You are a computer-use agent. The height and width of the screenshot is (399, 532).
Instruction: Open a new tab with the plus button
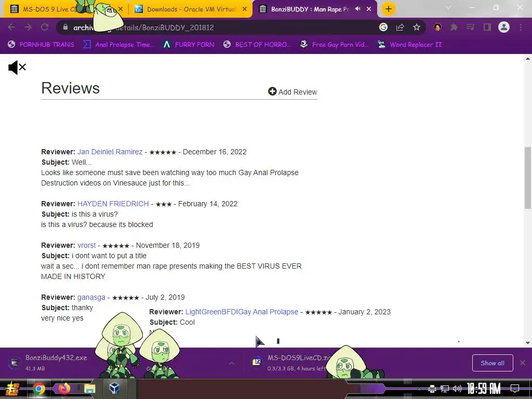(389, 9)
